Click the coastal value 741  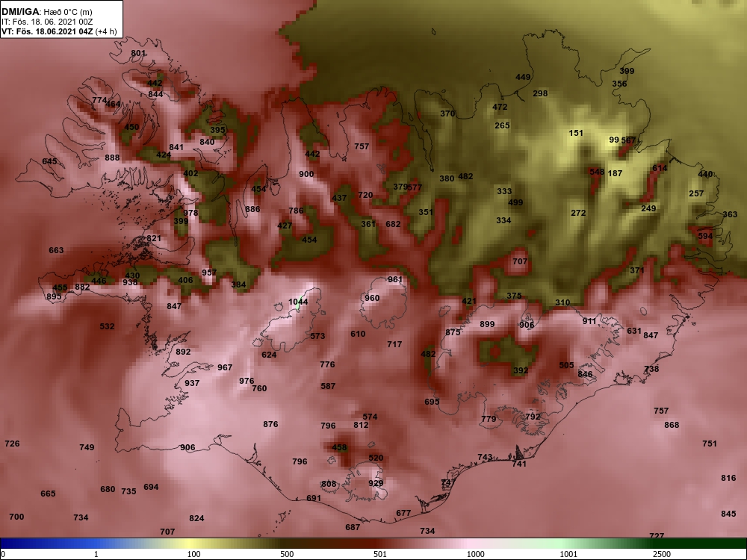click(519, 464)
